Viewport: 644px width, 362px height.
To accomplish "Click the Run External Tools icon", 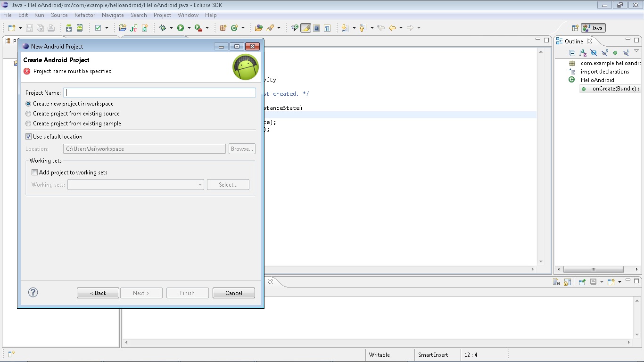I will point(198,28).
